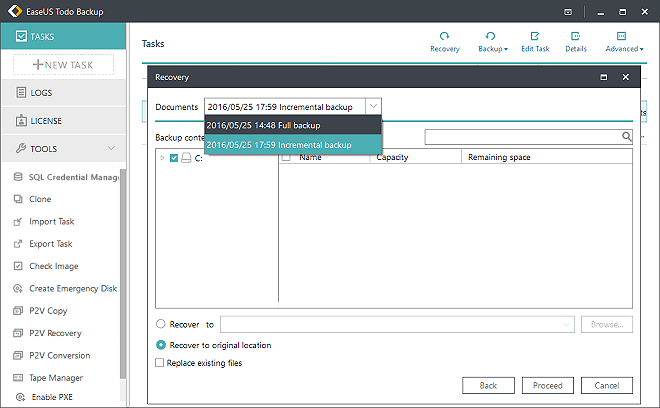
Task: Click the Proceed button
Action: pyautogui.click(x=547, y=385)
